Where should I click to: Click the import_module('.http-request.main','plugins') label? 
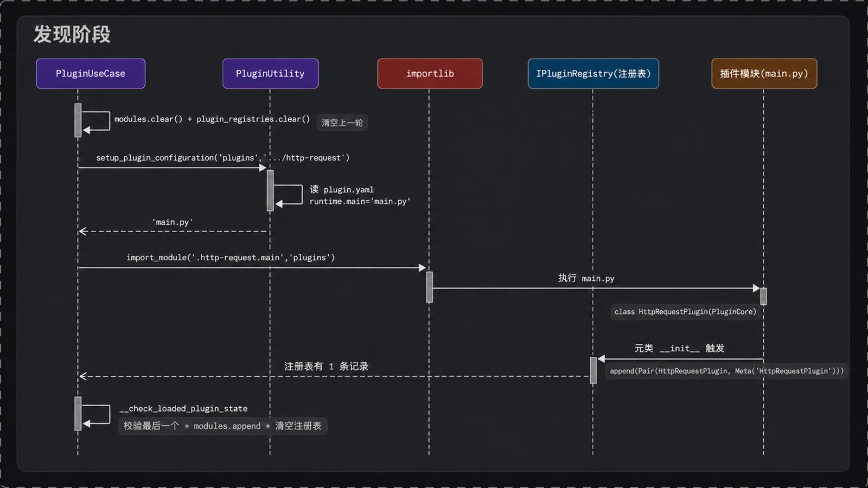[x=231, y=258]
